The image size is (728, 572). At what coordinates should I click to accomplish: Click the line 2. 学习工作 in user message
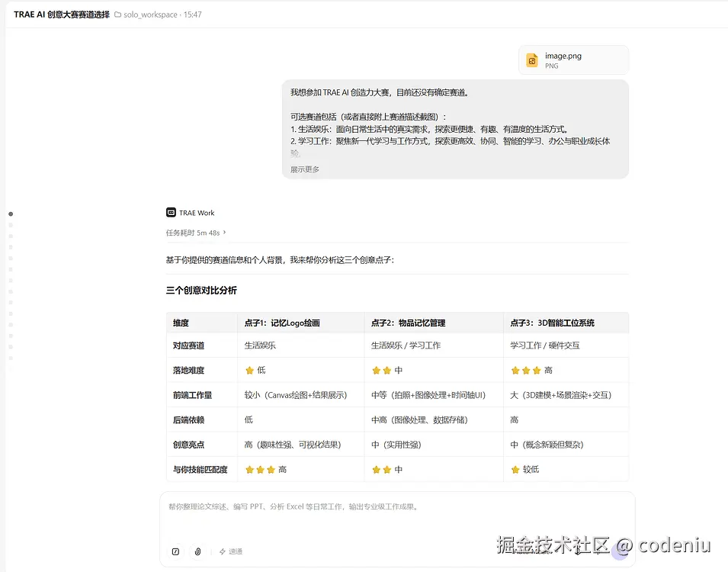(x=451, y=141)
